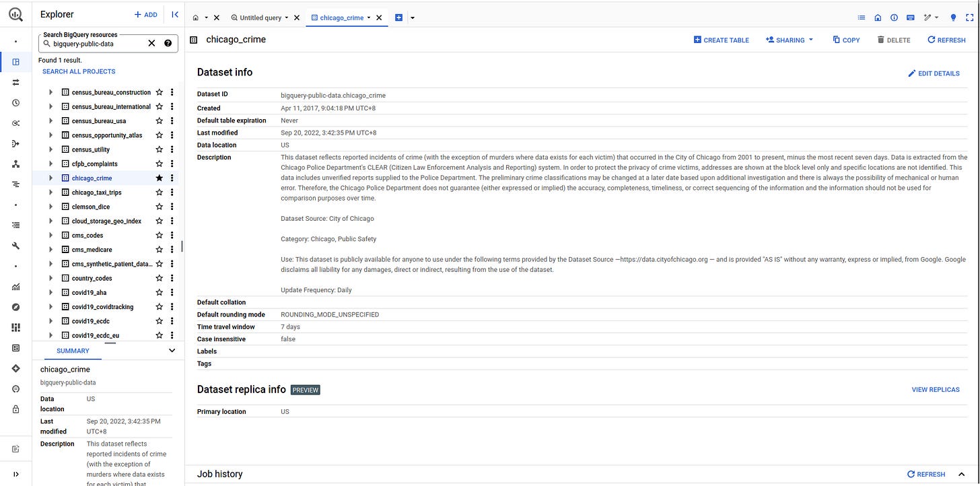Refresh the Job history panel
The width and height of the screenshot is (980, 486).
(926, 474)
